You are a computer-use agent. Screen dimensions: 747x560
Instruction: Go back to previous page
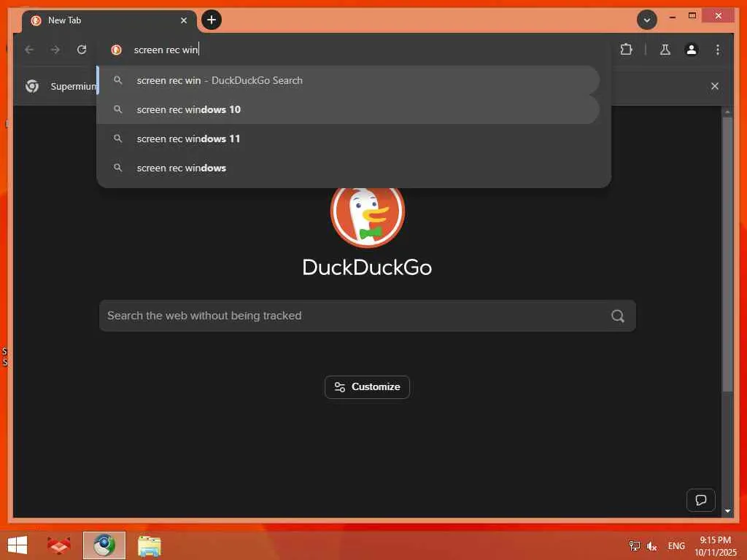[29, 50]
